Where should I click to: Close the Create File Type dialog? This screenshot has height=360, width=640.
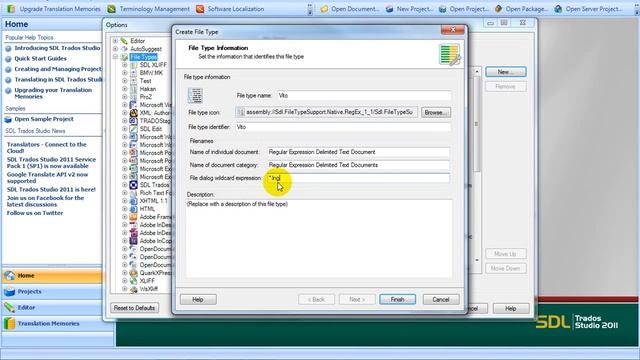453,30
